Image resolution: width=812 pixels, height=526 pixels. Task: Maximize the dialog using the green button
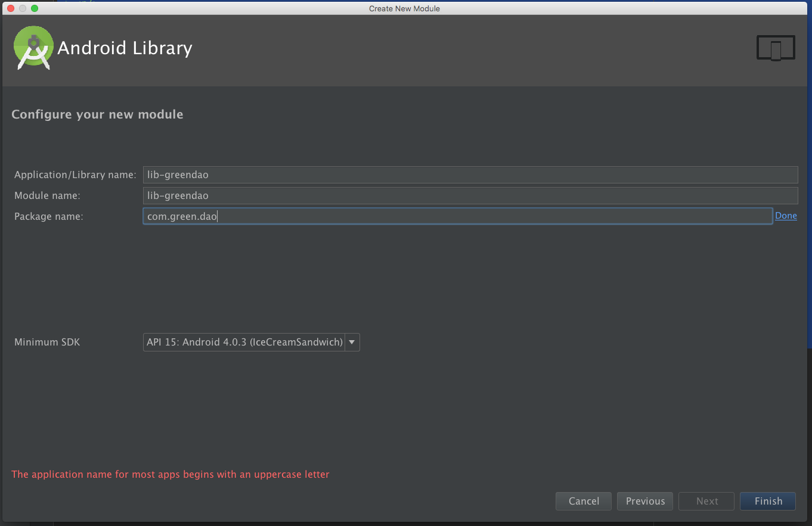(x=35, y=8)
